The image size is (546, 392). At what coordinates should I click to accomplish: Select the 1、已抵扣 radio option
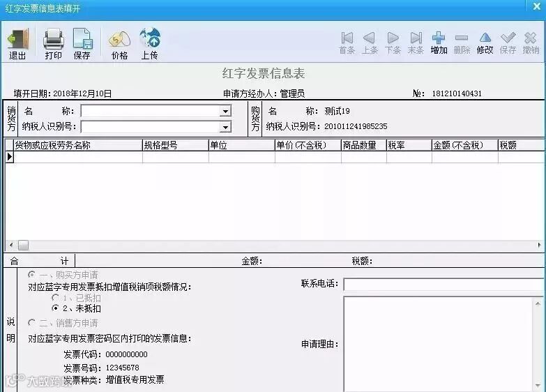point(55,298)
